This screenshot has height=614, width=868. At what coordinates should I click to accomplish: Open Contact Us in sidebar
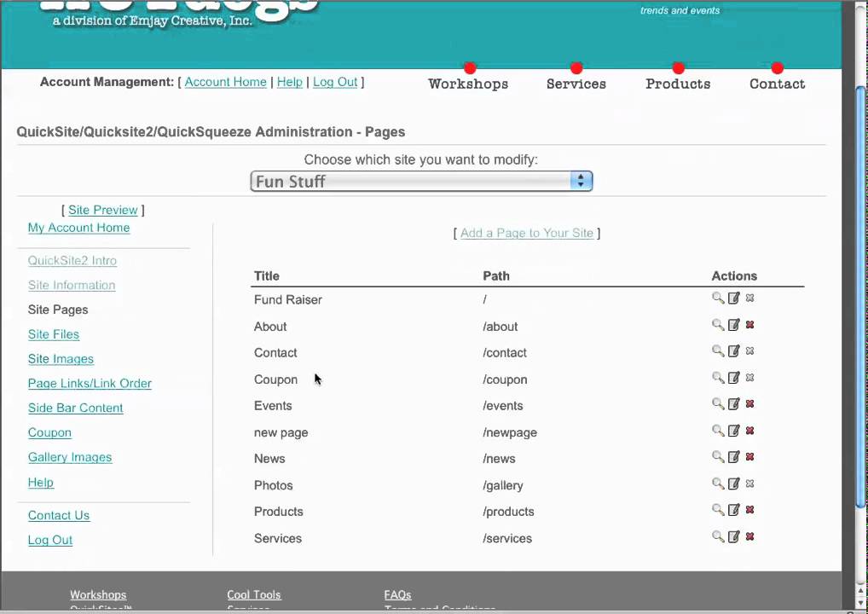pos(59,515)
